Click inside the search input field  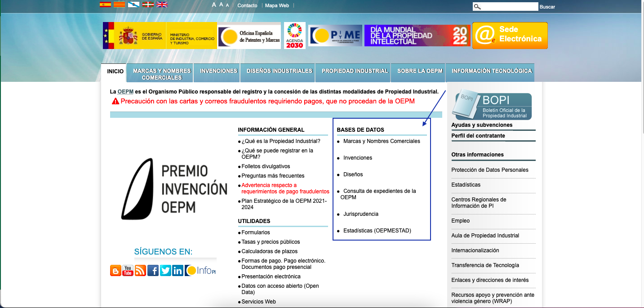(x=505, y=6)
